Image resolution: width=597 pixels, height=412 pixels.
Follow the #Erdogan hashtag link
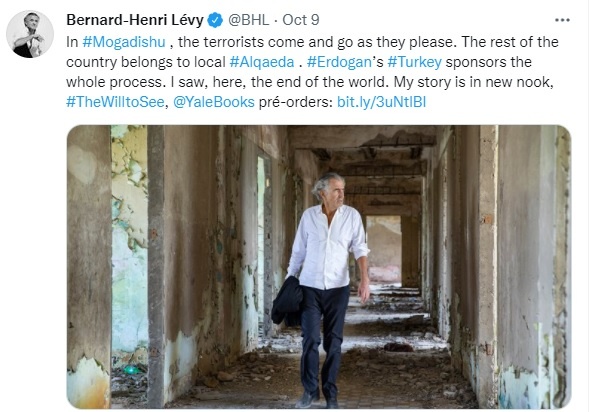pyautogui.click(x=339, y=62)
